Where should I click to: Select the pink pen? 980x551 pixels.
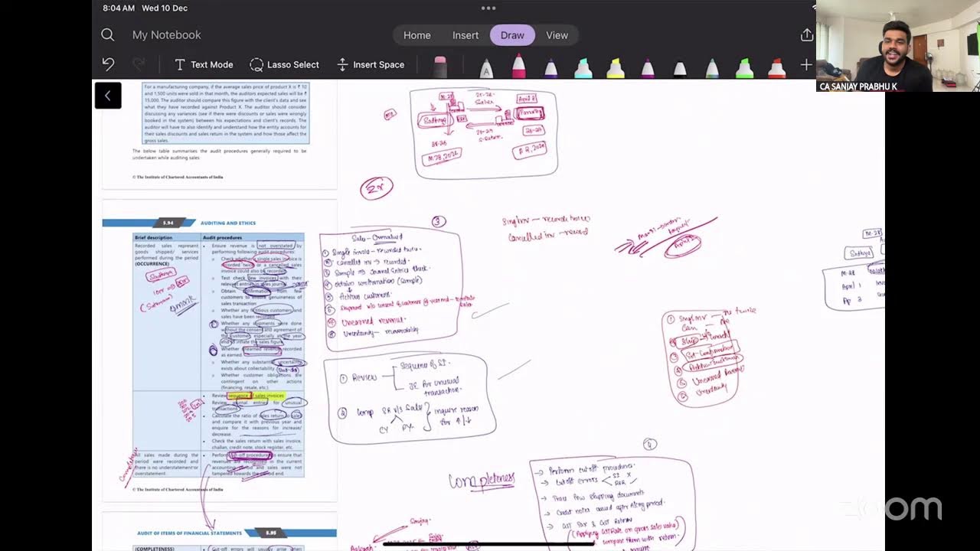pos(518,66)
